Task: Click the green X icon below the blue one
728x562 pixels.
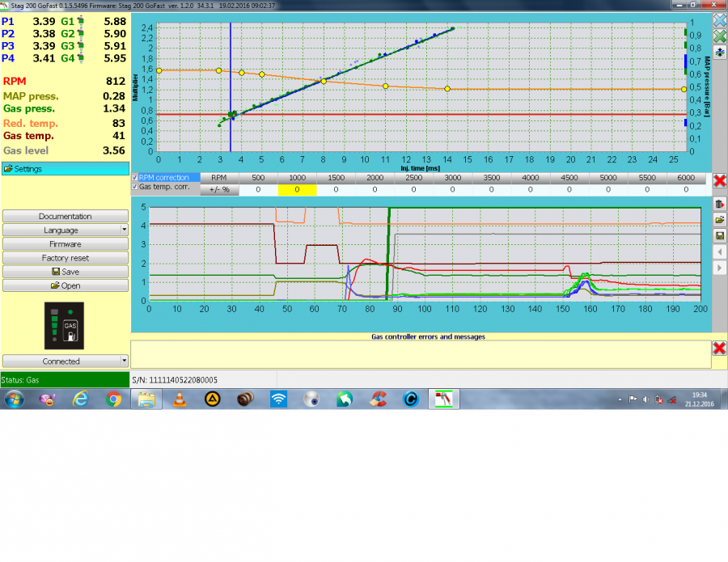Action: 719,37
